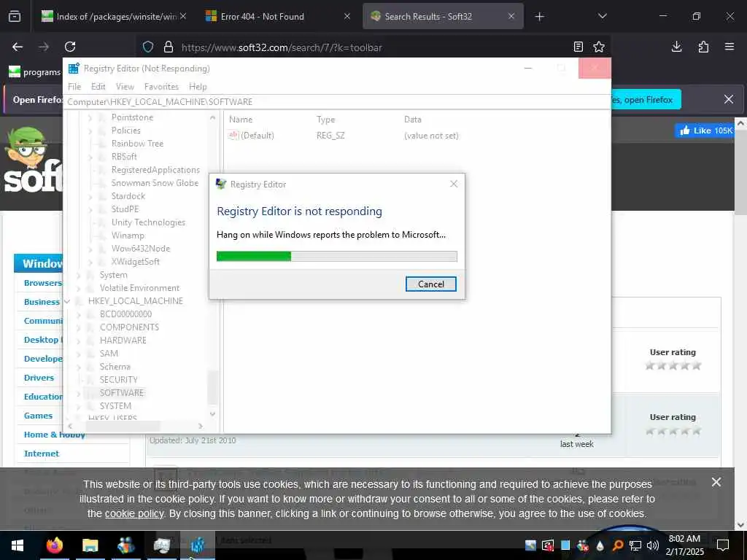
Task: Dismiss the Open Firefox notification bar
Action: coord(729,99)
